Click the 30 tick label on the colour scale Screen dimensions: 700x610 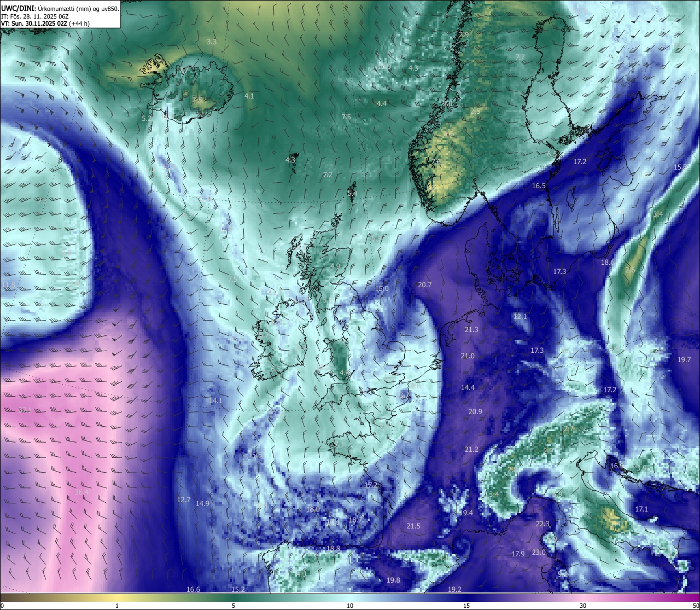click(x=583, y=606)
